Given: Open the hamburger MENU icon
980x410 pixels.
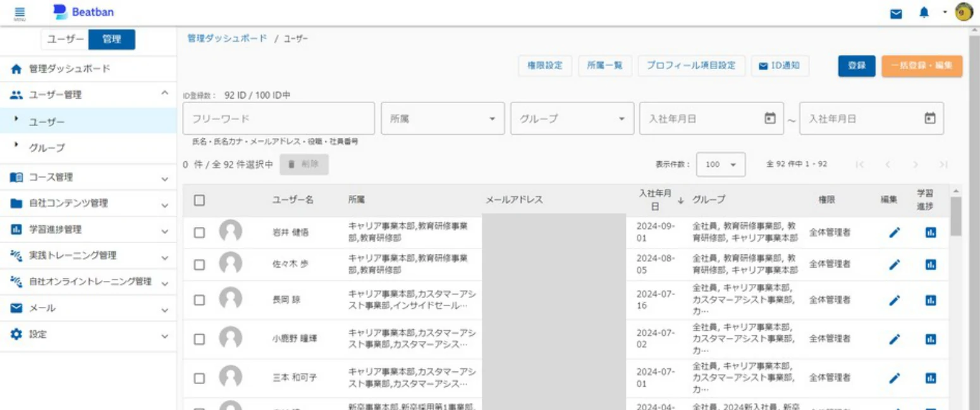Looking at the screenshot, I should 20,13.
